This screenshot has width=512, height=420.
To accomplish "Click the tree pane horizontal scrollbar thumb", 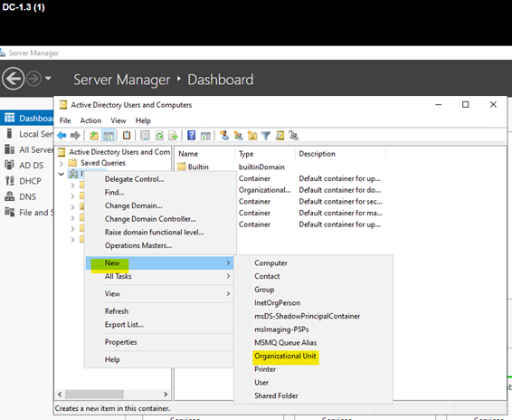I will pyautogui.click(x=94, y=394).
